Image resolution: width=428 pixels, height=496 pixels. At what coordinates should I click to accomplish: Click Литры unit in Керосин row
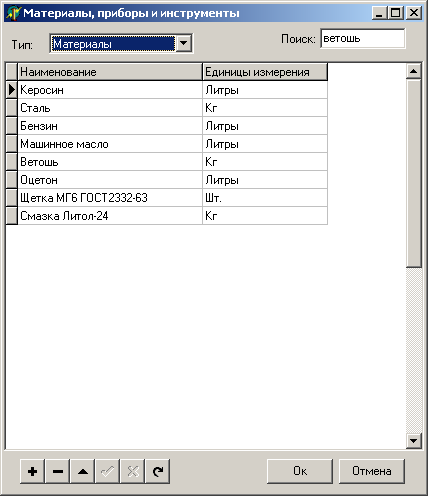[265, 90]
